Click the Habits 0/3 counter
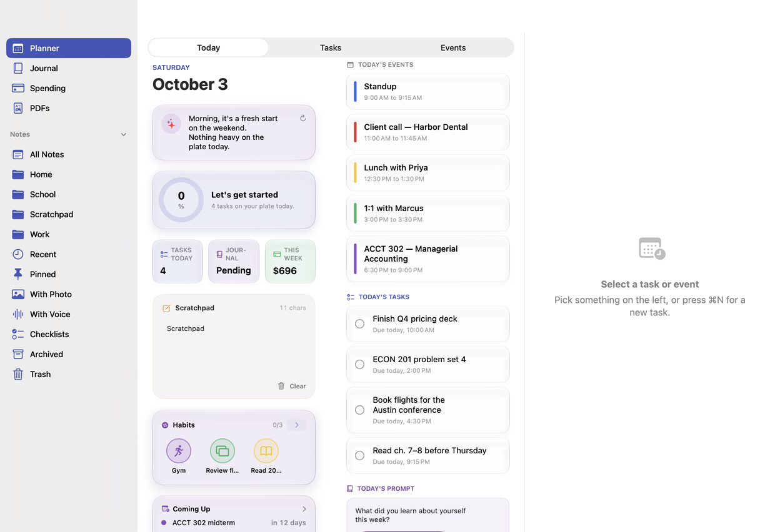This screenshot has height=532, width=775. (x=277, y=425)
